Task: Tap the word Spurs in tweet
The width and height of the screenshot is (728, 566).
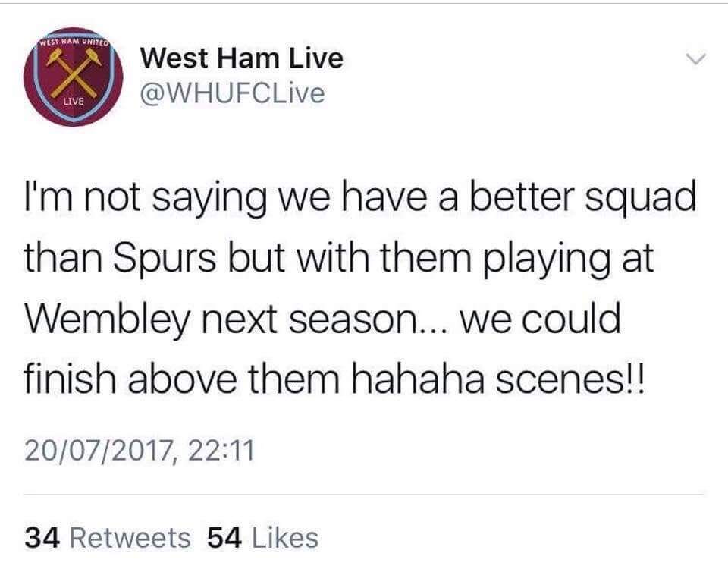Action: point(165,259)
